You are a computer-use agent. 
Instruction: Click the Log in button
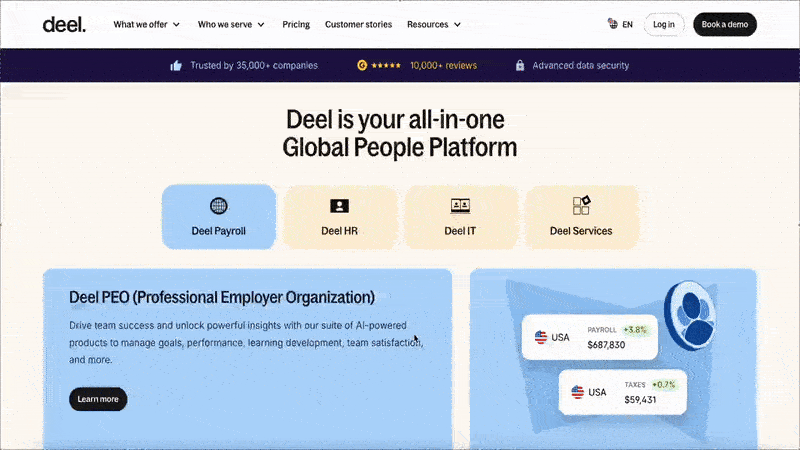tap(664, 24)
